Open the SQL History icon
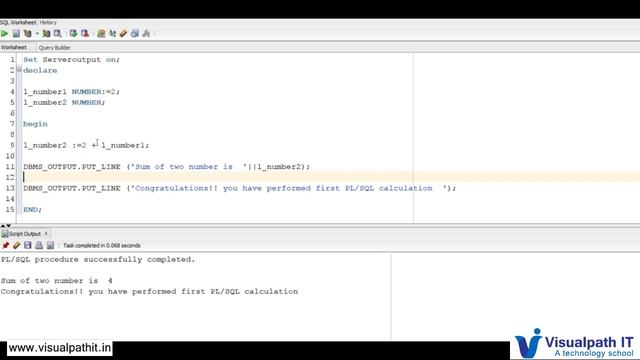 (x=135, y=33)
